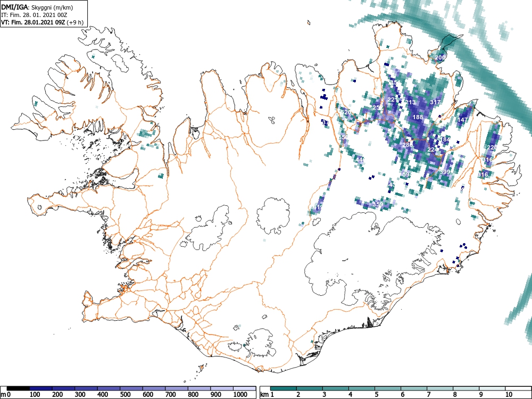Viewport: 532px width, 399px height.
Task: Pick the 300–400 m legend swatch
Action: 86,388
